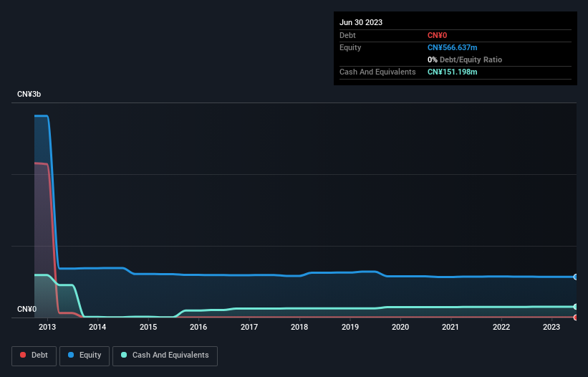Click the teal Cash legend dot
588x377 pixels.
point(124,355)
